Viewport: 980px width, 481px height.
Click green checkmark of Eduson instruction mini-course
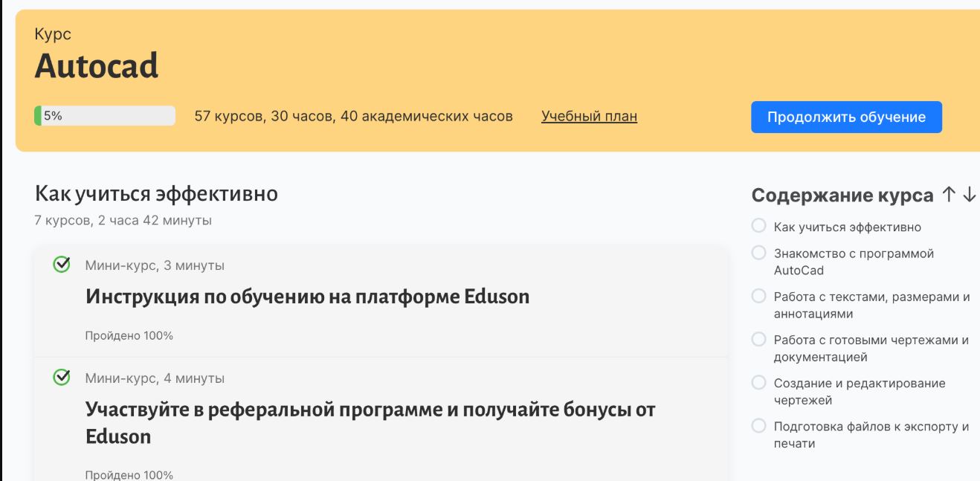pos(62,265)
